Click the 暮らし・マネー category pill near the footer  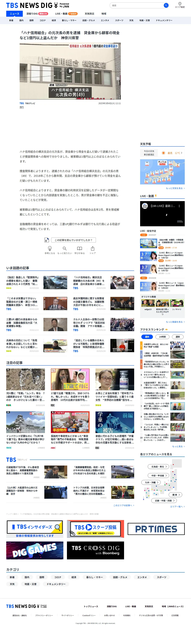click(94, 577)
